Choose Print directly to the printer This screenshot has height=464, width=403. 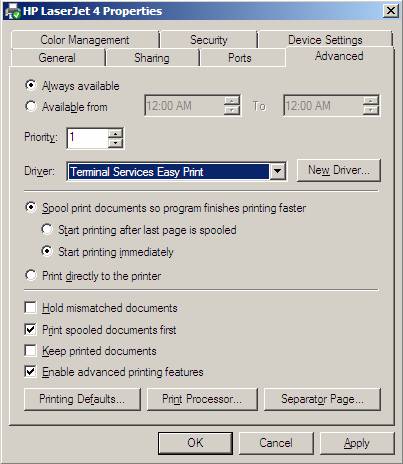point(31,275)
